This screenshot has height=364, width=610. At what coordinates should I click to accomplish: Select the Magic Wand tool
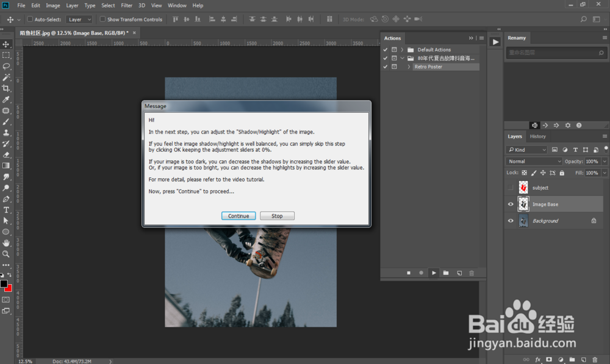[x=6, y=77]
